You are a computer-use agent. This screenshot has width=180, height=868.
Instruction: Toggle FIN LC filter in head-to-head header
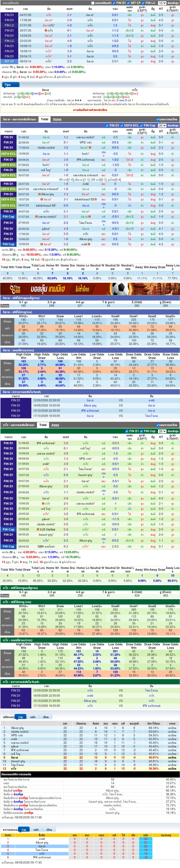click(x=144, y=3)
